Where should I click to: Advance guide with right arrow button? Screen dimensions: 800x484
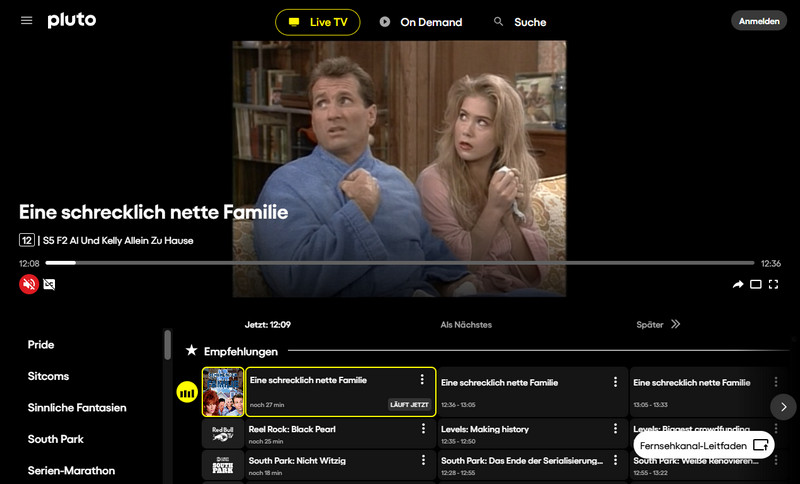(783, 406)
